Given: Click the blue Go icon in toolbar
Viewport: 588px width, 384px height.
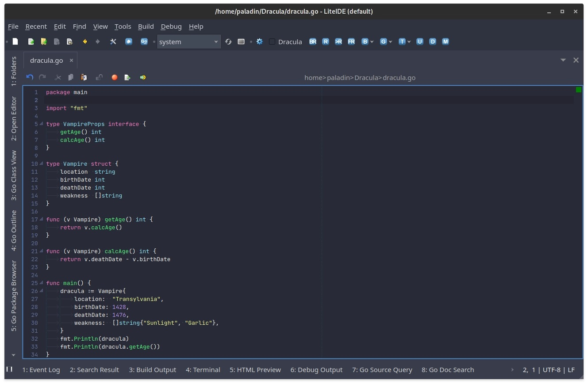Looking at the screenshot, I should [x=144, y=42].
